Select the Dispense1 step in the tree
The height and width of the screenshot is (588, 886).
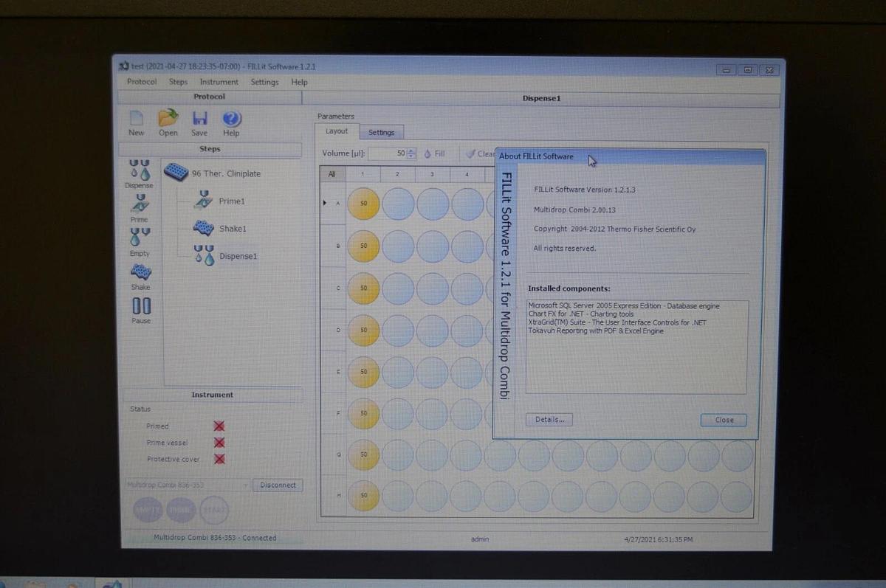point(226,255)
